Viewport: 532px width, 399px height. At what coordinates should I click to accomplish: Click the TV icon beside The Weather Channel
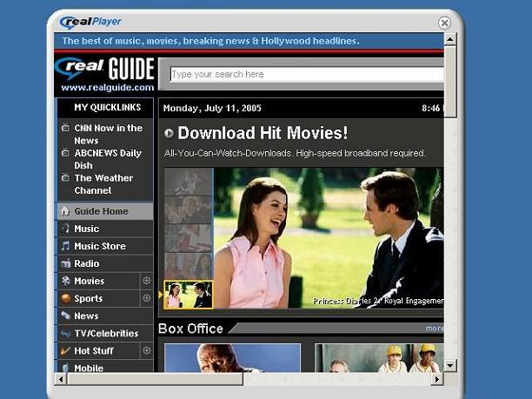pos(65,178)
